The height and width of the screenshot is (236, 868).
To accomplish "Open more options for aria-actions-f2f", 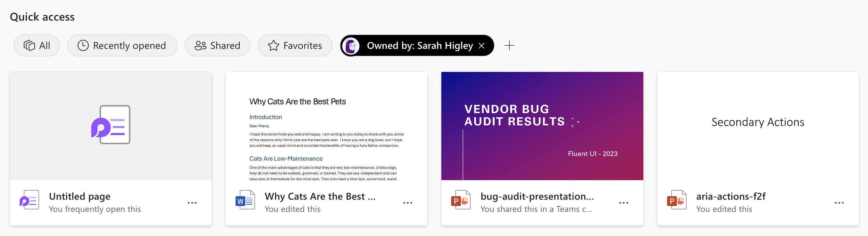I will pyautogui.click(x=839, y=203).
